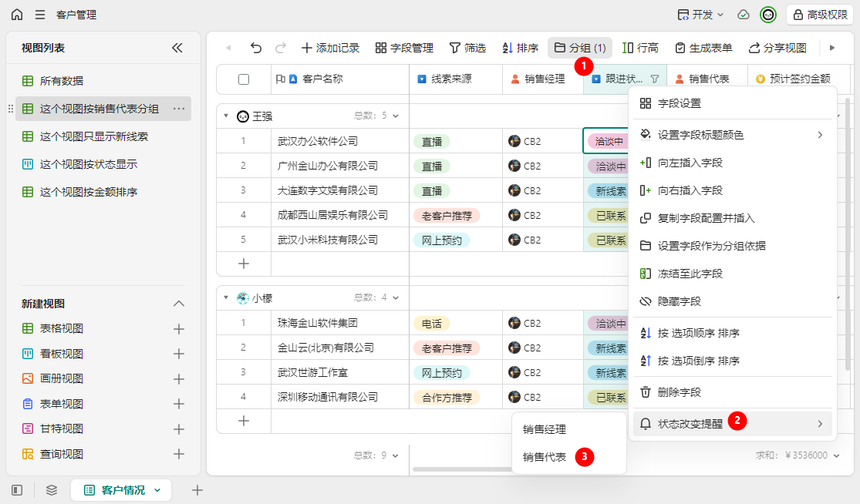Open 字段管理 in toolbar
Image resolution: width=860 pixels, height=504 pixels.
click(x=404, y=49)
